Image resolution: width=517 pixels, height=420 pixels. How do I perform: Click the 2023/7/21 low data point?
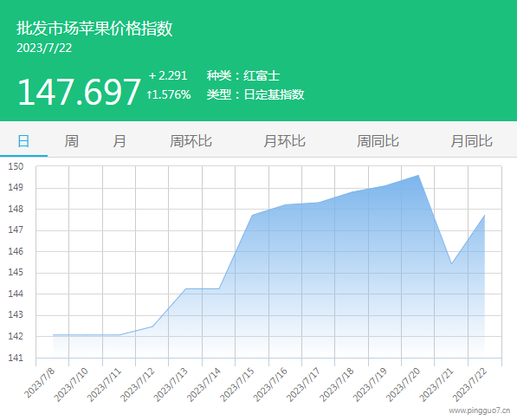[451, 264]
